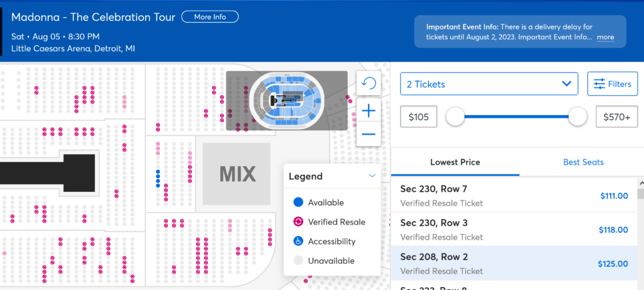
Task: Zoom out of the seat map
Action: [369, 134]
